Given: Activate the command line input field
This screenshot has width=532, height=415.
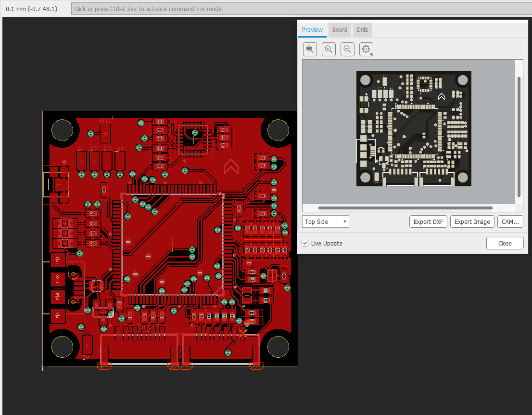Looking at the screenshot, I should click(298, 9).
